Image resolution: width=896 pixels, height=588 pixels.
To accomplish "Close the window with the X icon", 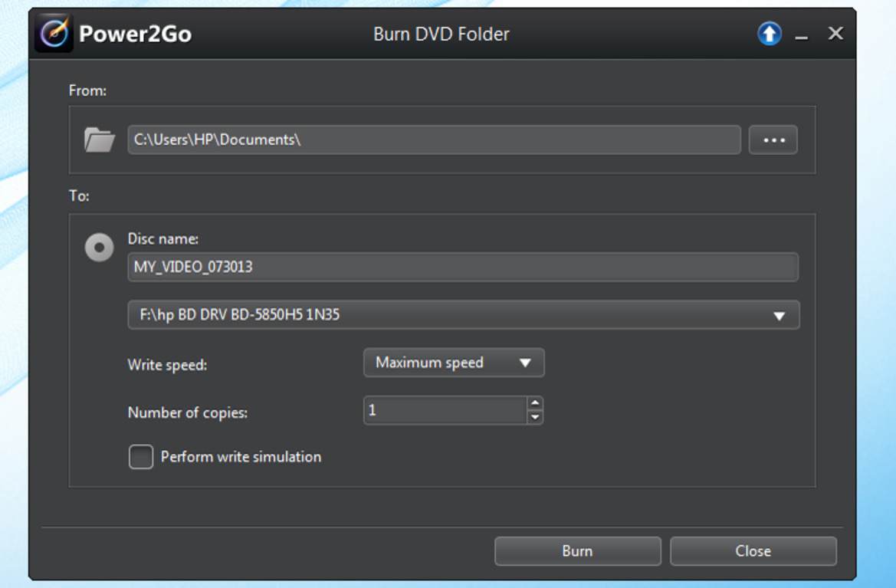I will (835, 34).
